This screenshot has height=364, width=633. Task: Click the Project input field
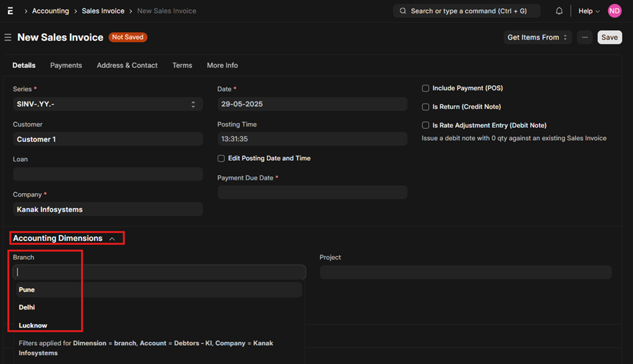click(x=465, y=272)
